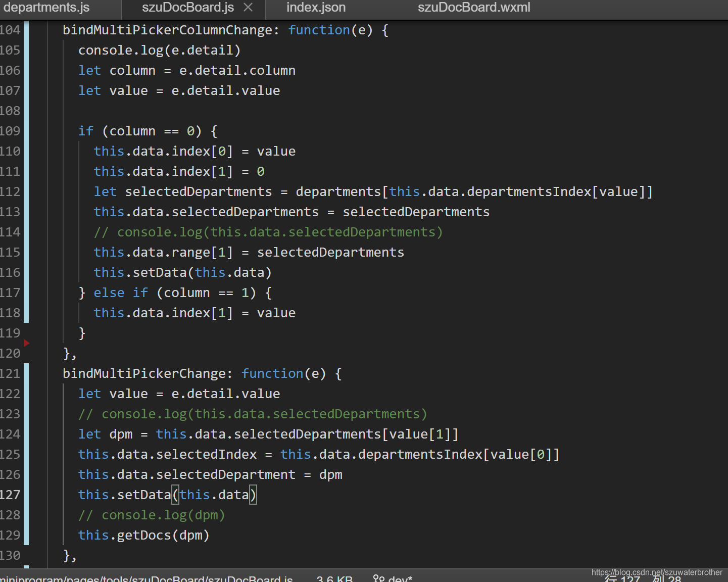Image resolution: width=728 pixels, height=582 pixels.
Task: Click 'let value = e.detail.value' on line 122
Action: pyautogui.click(x=179, y=394)
